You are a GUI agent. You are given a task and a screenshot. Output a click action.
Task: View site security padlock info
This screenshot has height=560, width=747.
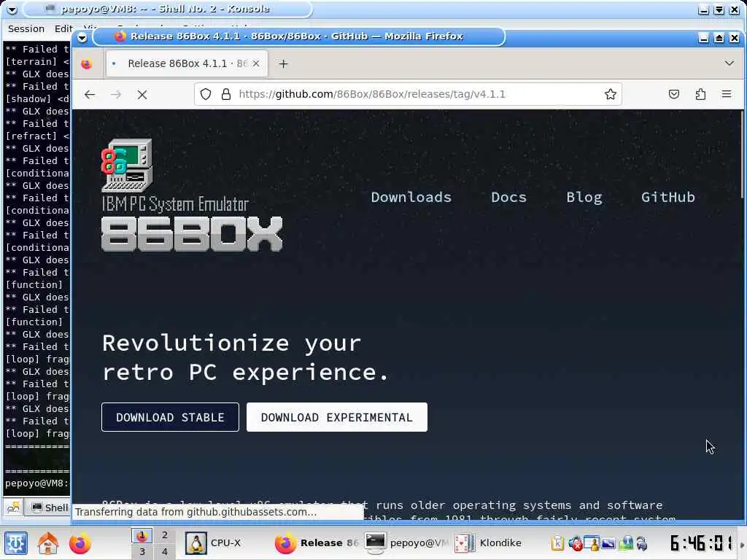coord(226,94)
